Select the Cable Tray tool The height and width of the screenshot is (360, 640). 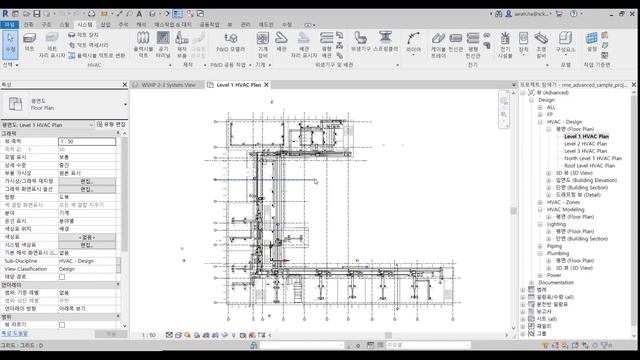coord(438,45)
